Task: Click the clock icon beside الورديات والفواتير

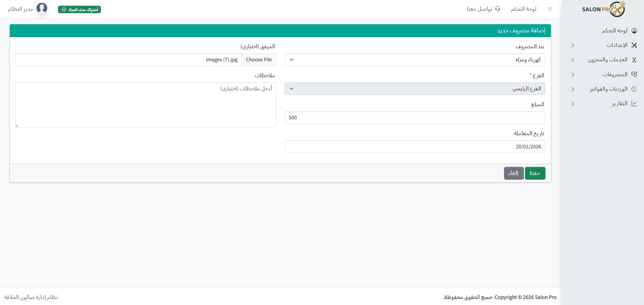Action: coord(634,89)
